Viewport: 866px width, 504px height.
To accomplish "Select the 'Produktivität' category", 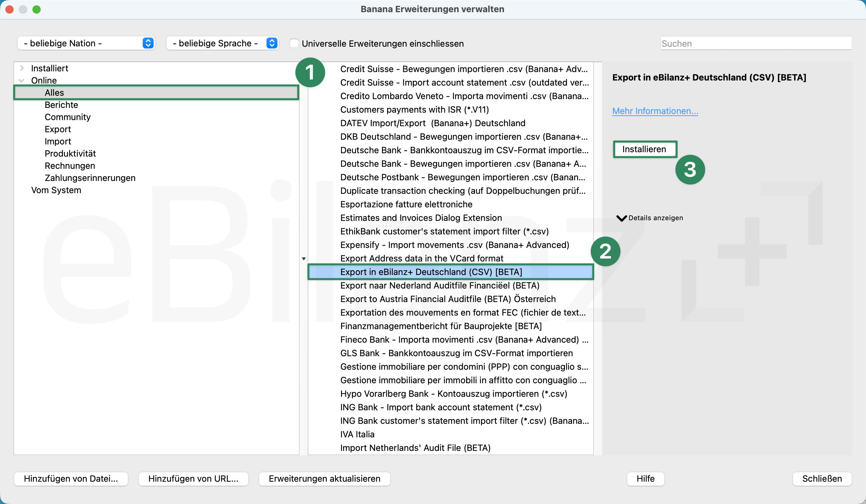I will click(x=70, y=153).
